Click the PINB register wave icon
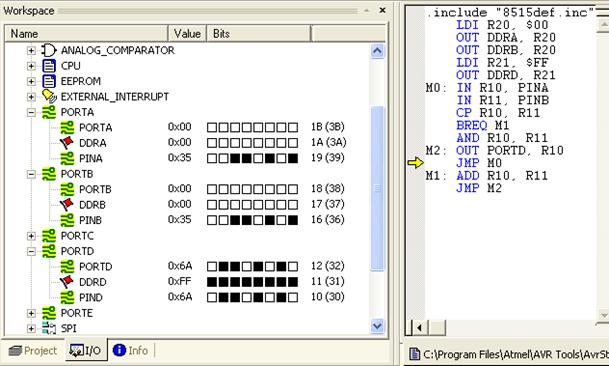Image resolution: width=609 pixels, height=366 pixels. pyautogui.click(x=67, y=220)
